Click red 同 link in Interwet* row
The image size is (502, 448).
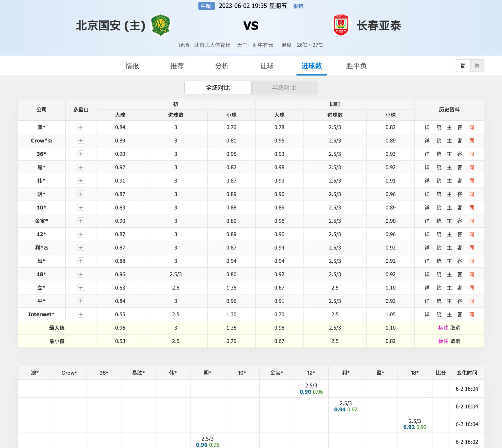coord(472,314)
